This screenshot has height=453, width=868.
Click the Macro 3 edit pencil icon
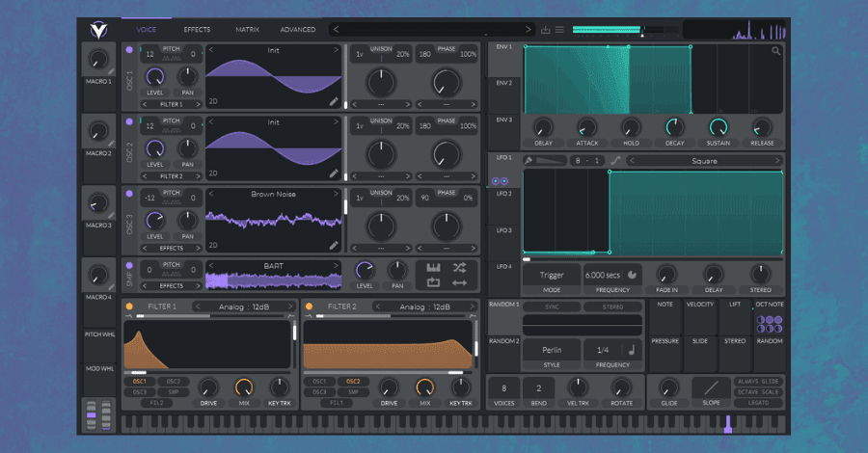(111, 215)
